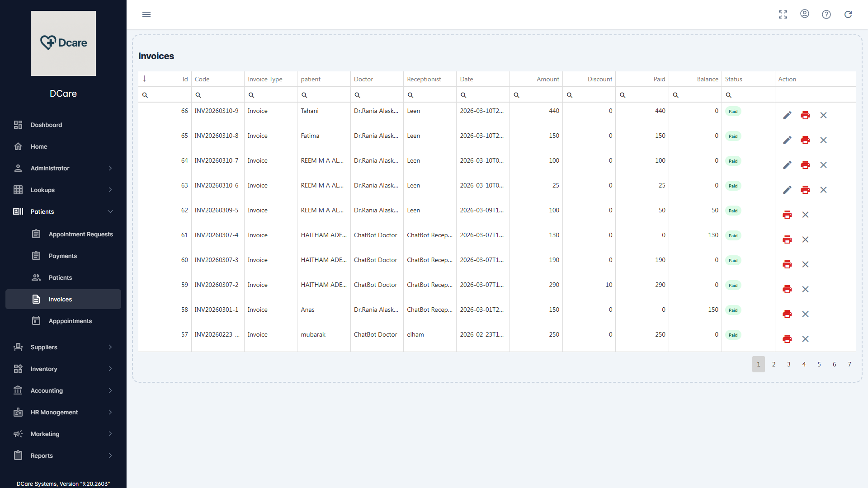
Task: Navigate to Appointment Requests in the sidebar
Action: point(80,234)
